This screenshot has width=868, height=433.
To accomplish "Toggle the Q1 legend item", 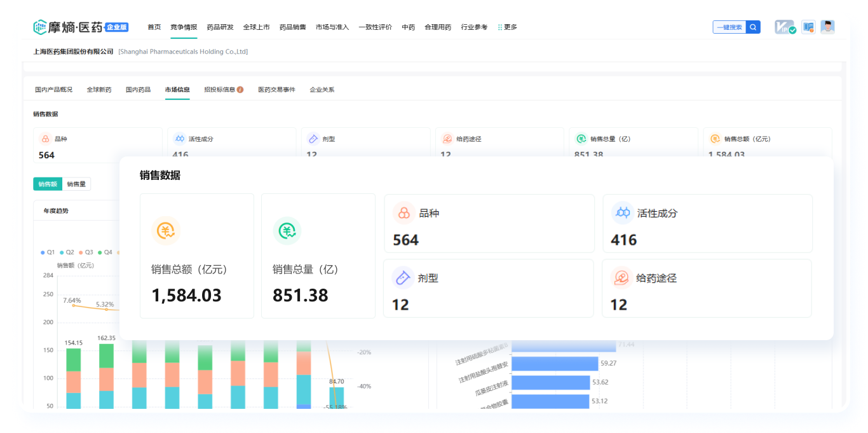I will coord(48,252).
